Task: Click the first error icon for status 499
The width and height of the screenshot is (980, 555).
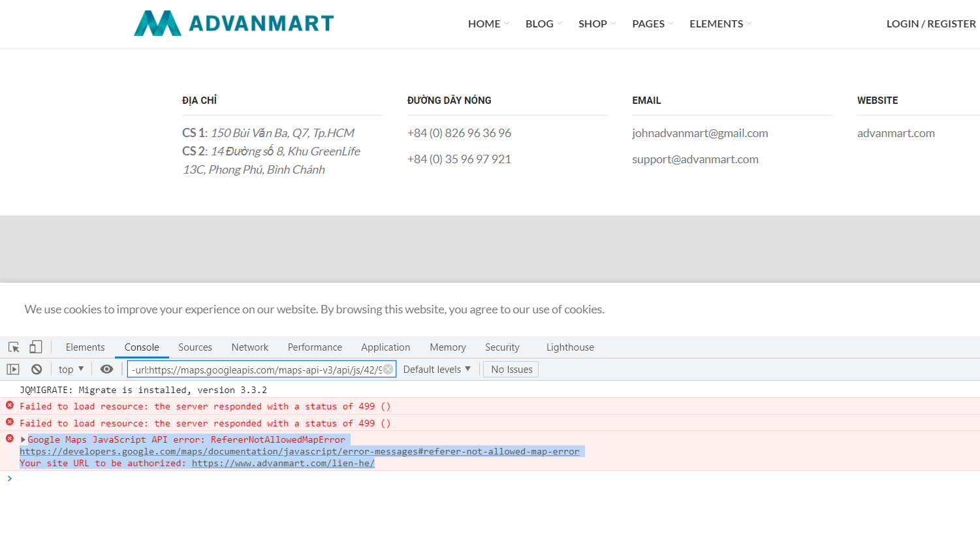Action: pos(10,405)
